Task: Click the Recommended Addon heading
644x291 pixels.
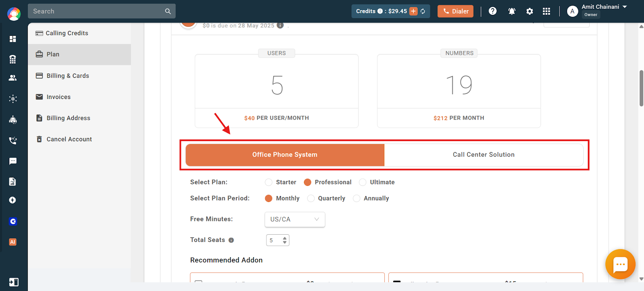Action: (x=226, y=260)
